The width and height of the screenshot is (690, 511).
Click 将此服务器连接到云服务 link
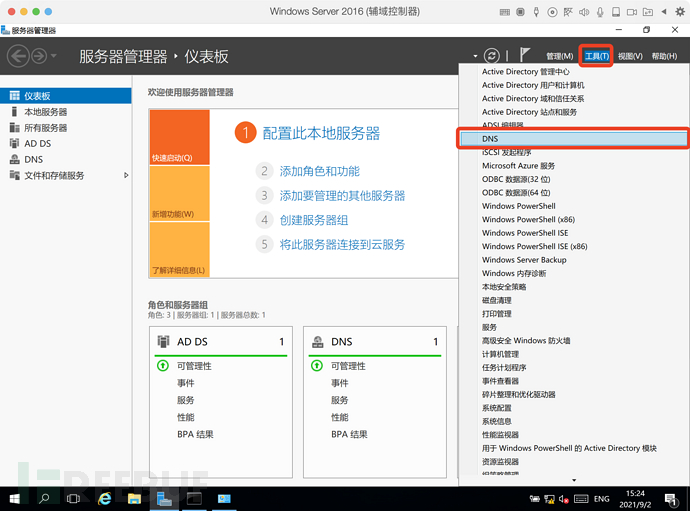(x=342, y=245)
